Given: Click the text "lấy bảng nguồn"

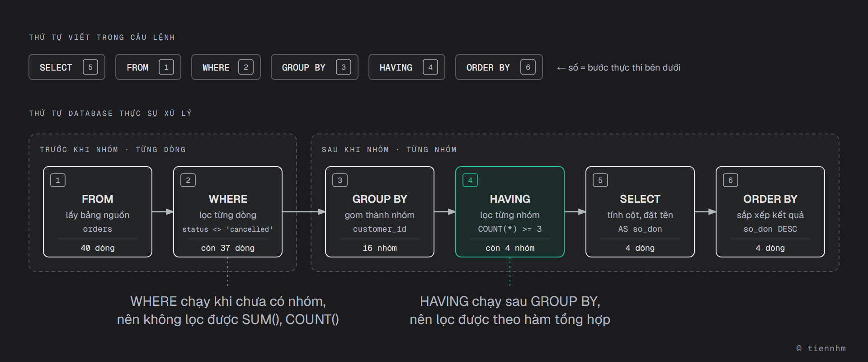Looking at the screenshot, I should click(98, 215).
